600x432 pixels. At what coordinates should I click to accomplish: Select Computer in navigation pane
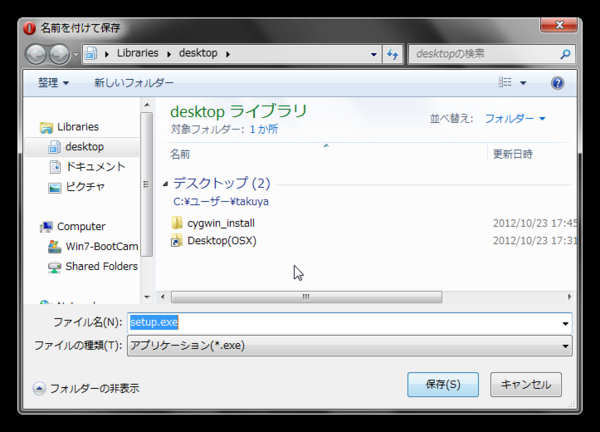(81, 226)
